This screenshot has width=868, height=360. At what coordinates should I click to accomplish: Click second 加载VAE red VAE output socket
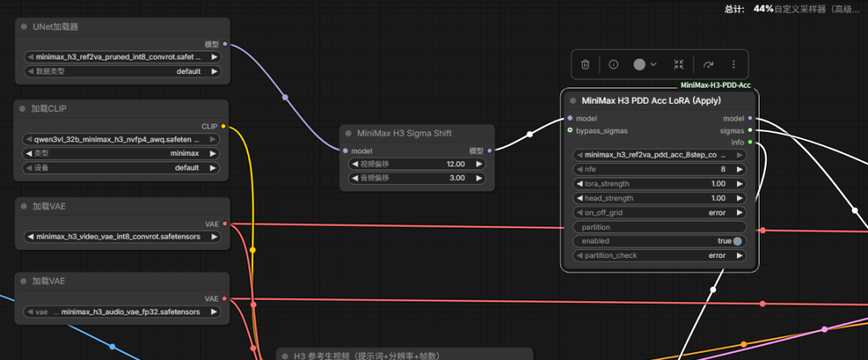(x=224, y=298)
